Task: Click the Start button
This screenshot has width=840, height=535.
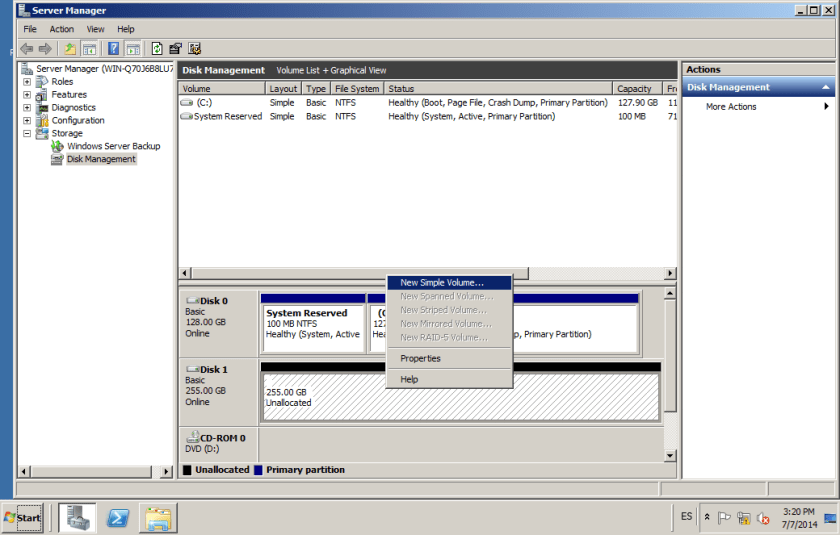Action: 22,517
